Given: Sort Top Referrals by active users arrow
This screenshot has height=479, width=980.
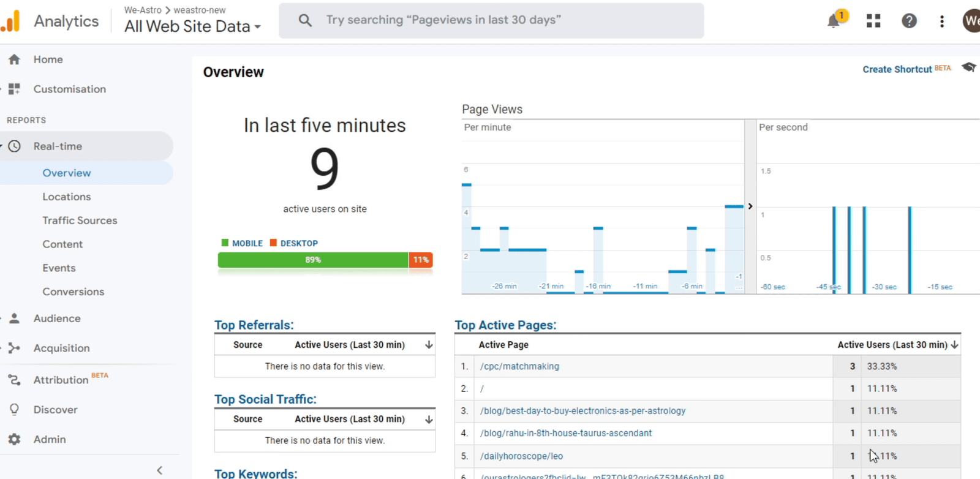Looking at the screenshot, I should 429,345.
